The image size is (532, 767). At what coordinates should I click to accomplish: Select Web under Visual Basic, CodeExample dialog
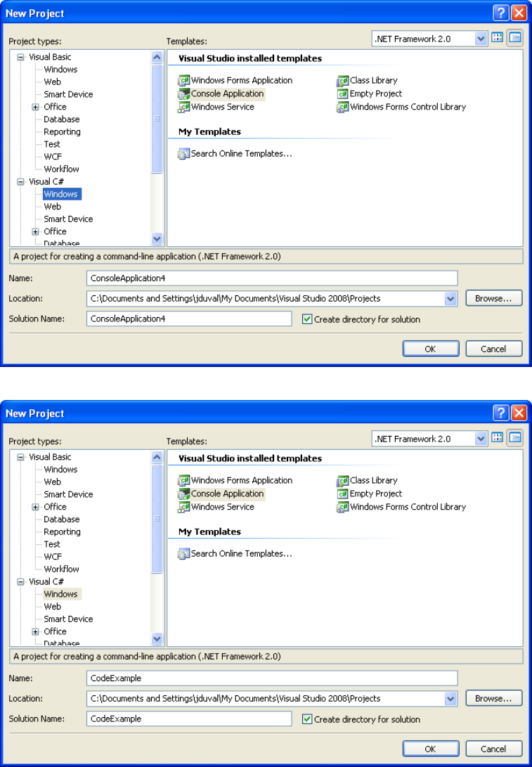click(x=52, y=482)
